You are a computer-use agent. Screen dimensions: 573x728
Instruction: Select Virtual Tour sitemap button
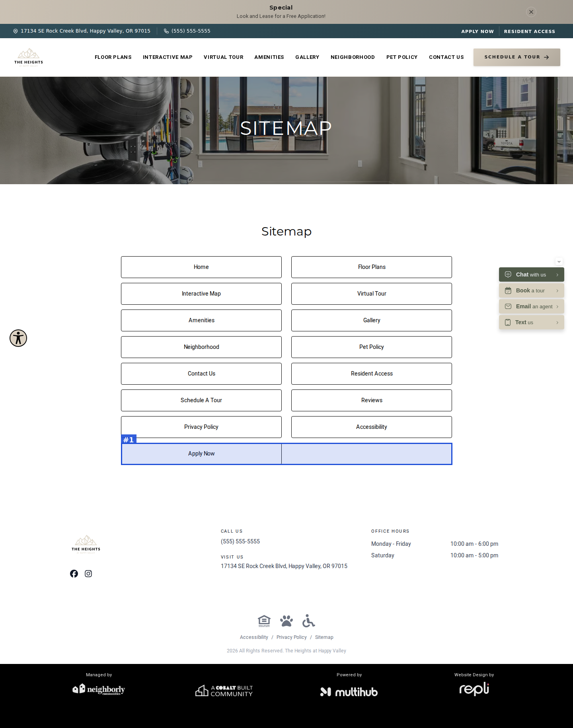(372, 294)
